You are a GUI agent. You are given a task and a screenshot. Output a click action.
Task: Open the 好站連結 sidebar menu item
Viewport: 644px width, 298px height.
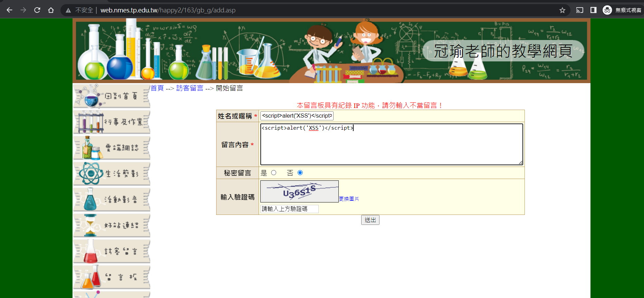click(112, 226)
